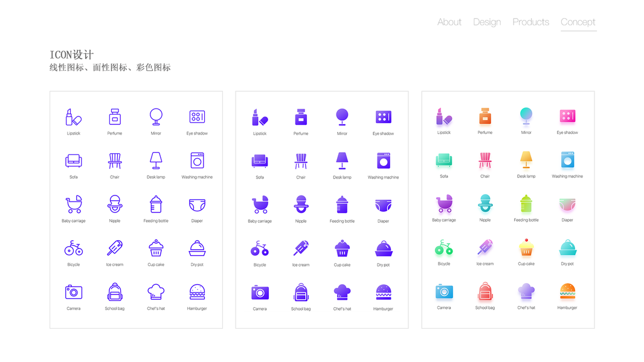This screenshot has height=362, width=644.
Task: Go to the Products navigation item
Action: coord(530,22)
